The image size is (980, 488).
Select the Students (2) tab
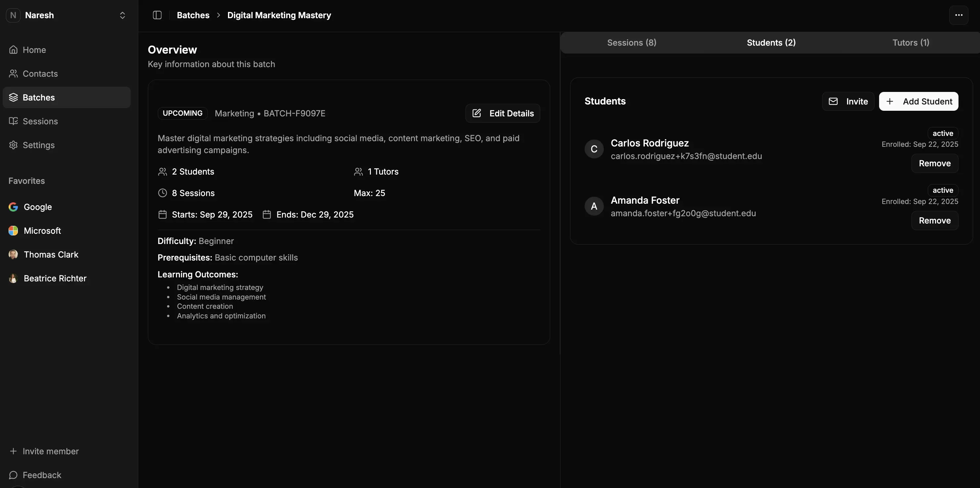(x=771, y=43)
